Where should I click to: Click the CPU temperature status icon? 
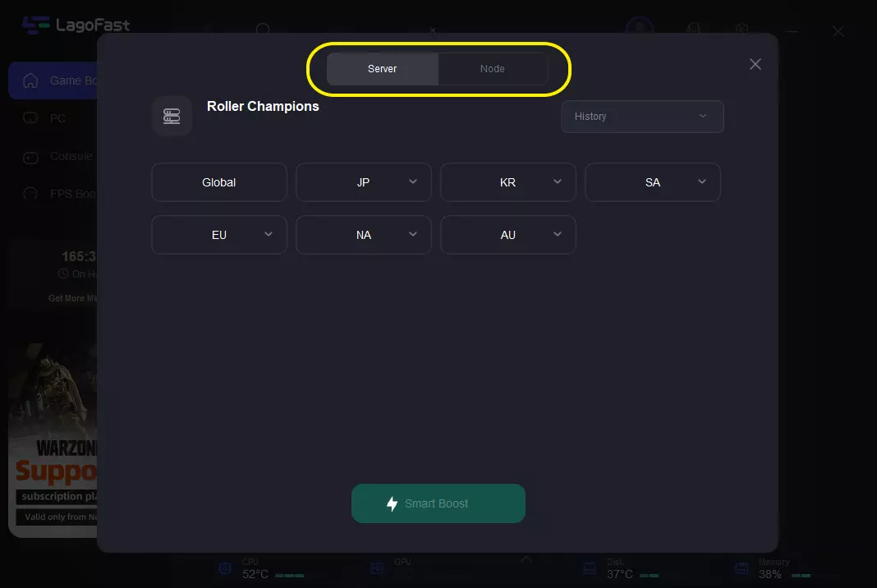click(x=225, y=569)
